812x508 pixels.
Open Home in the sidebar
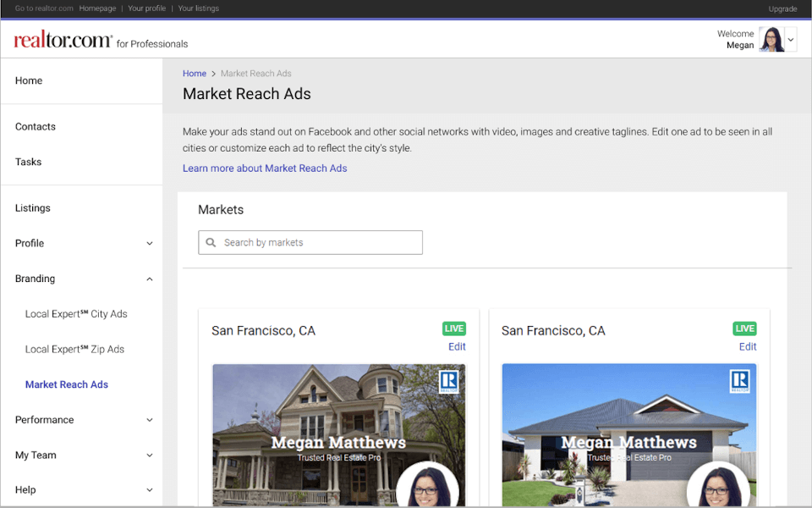29,80
